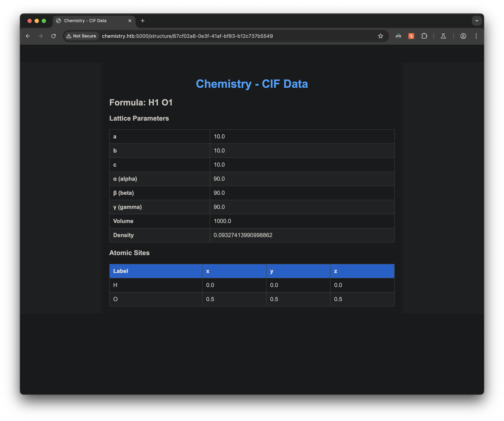Image resolution: width=504 pixels, height=421 pixels.
Task: Click the URL in the address bar
Action: coord(187,36)
